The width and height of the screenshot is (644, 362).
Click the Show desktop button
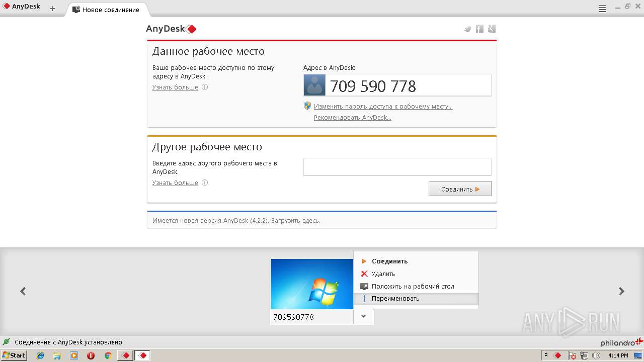(638, 355)
